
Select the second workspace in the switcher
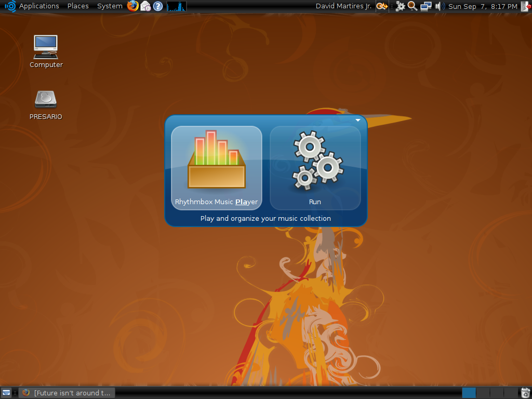point(483,393)
